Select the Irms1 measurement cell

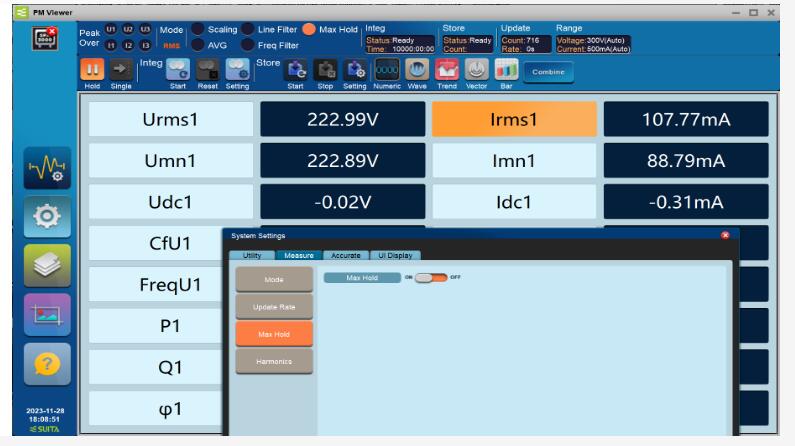point(514,119)
